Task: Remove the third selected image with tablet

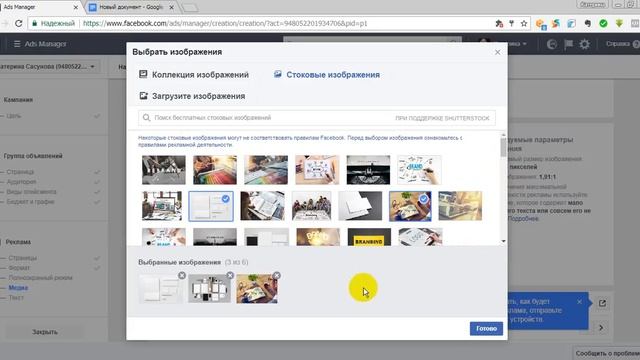Action: point(277,276)
